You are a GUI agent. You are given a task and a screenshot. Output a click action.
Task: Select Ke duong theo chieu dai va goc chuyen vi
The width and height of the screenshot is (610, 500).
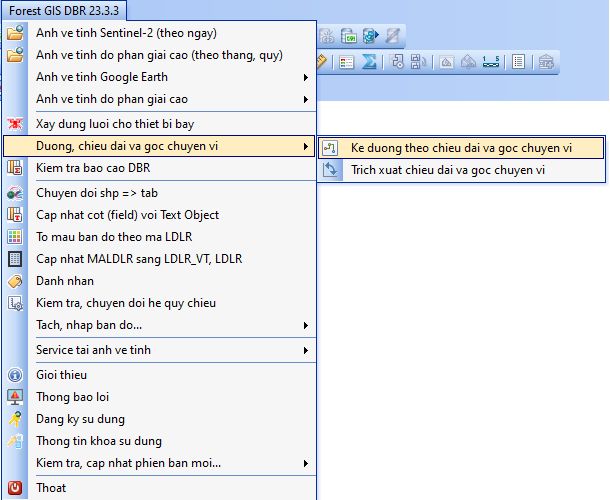coord(461,148)
